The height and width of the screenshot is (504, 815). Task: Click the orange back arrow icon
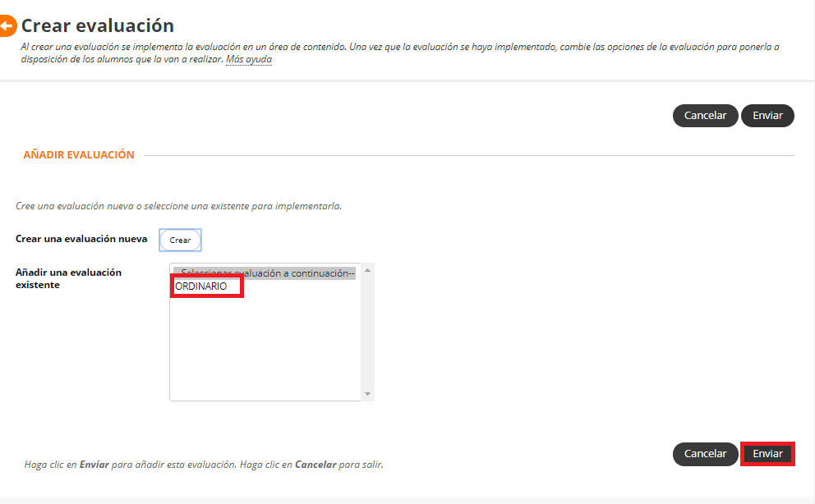pos(7,26)
